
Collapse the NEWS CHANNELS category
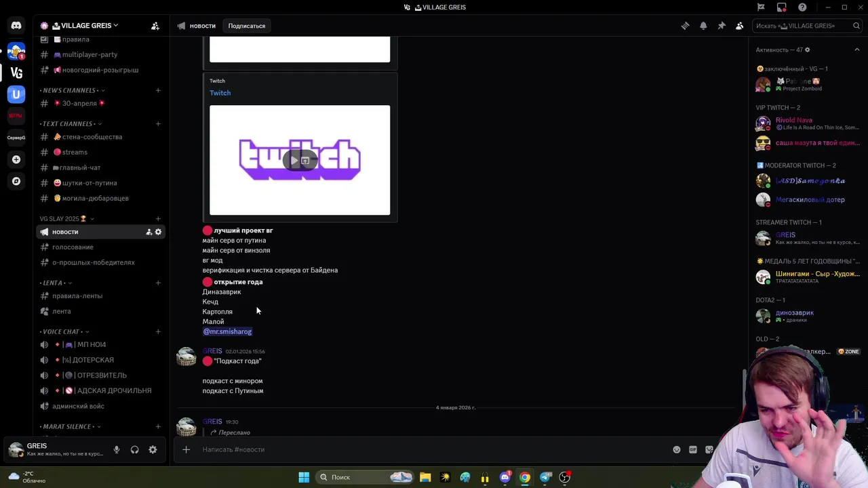[x=72, y=90]
